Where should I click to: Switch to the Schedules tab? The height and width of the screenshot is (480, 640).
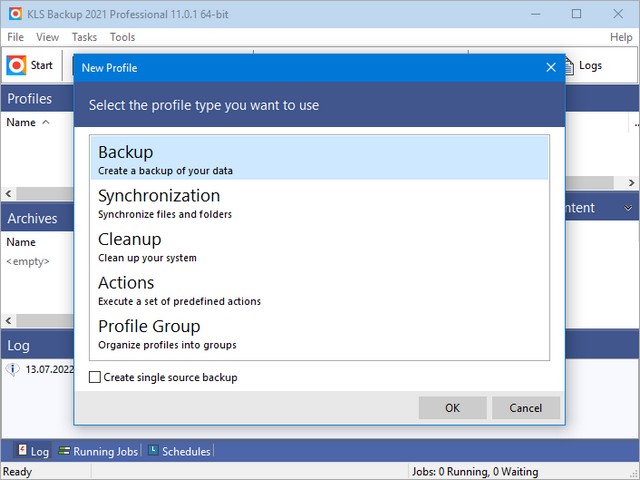pyautogui.click(x=179, y=452)
